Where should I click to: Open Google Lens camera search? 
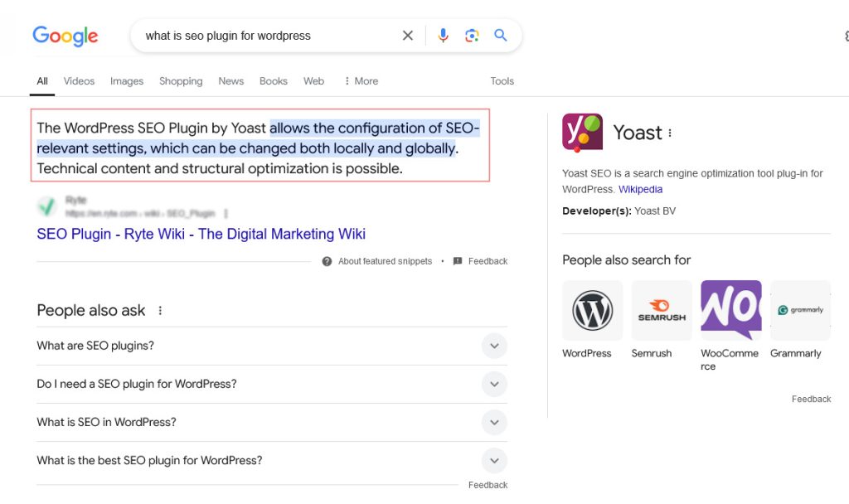pos(472,36)
